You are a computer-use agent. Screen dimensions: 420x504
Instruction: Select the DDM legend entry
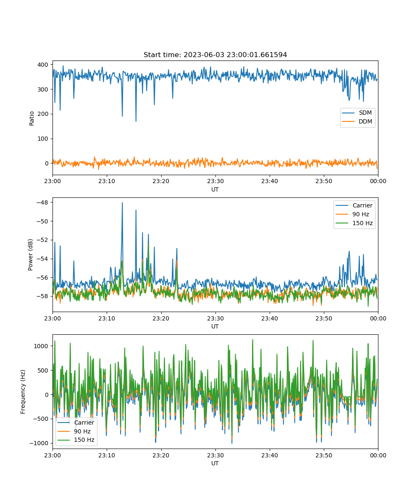[x=358, y=122]
